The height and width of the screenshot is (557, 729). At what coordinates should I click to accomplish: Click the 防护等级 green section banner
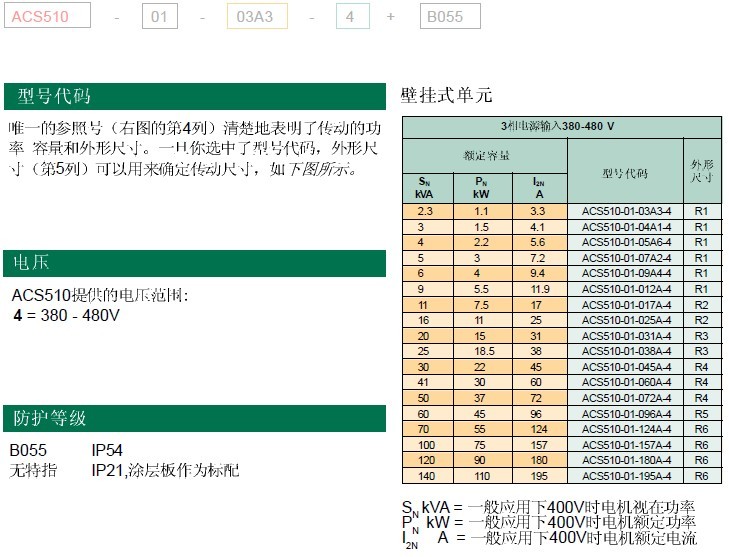click(x=194, y=418)
